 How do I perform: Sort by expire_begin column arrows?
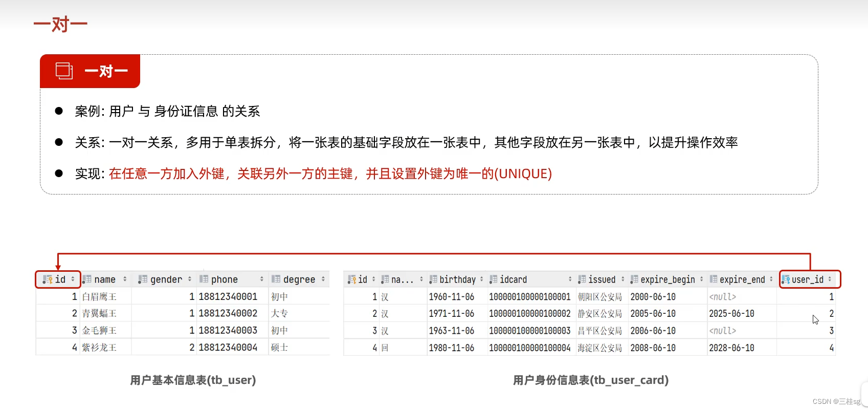pyautogui.click(x=702, y=279)
